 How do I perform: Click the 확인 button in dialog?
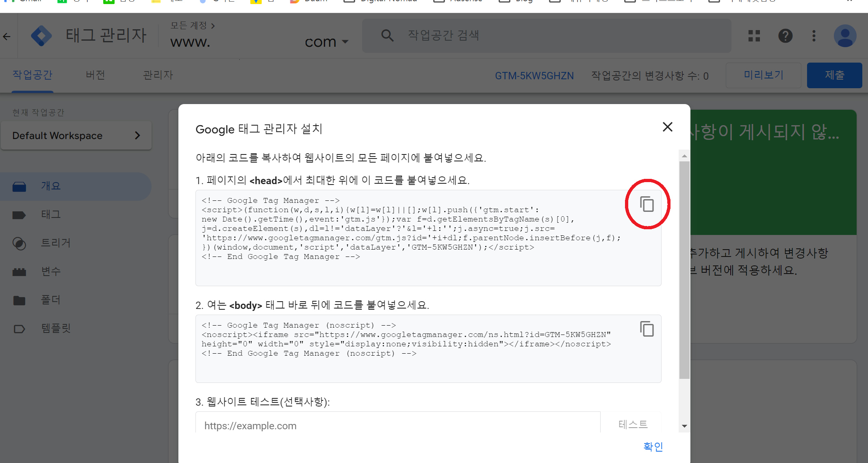tap(653, 447)
